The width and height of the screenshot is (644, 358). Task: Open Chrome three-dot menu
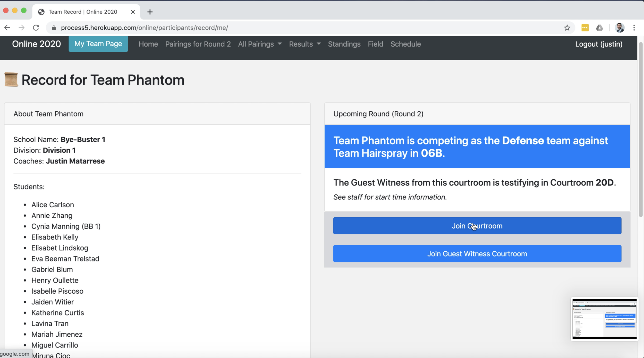tap(634, 28)
